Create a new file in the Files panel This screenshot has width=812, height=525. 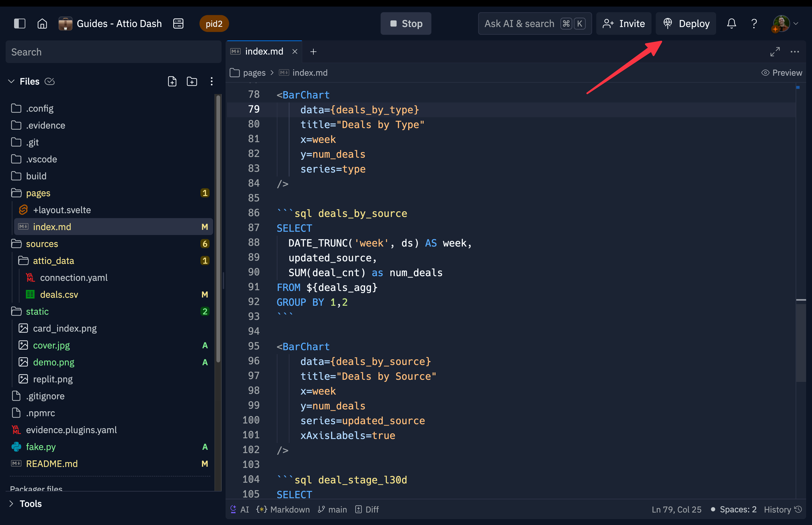pos(172,81)
